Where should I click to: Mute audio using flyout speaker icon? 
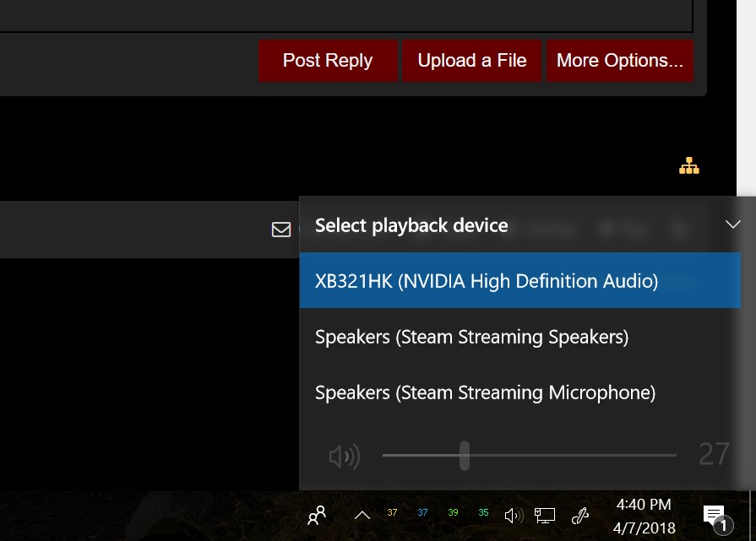coord(344,457)
